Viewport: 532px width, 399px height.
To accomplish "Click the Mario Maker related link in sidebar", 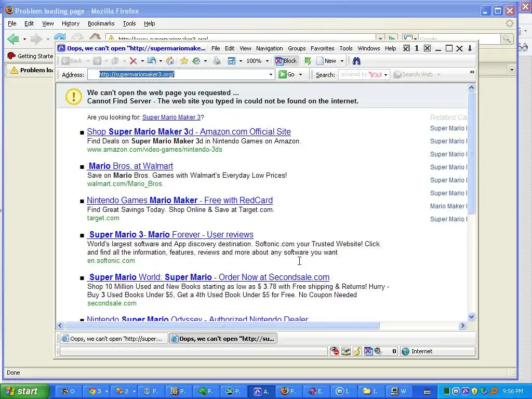I will point(448,206).
